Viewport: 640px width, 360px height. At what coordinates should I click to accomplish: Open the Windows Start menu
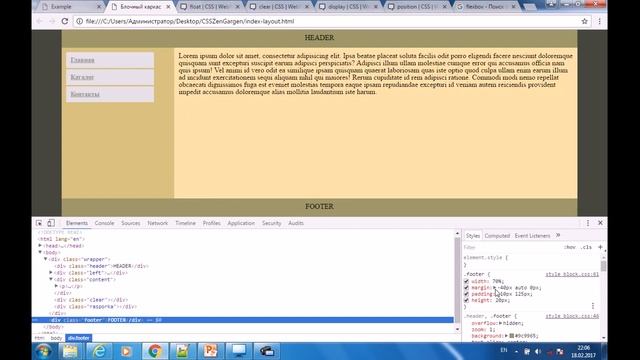click(x=44, y=351)
